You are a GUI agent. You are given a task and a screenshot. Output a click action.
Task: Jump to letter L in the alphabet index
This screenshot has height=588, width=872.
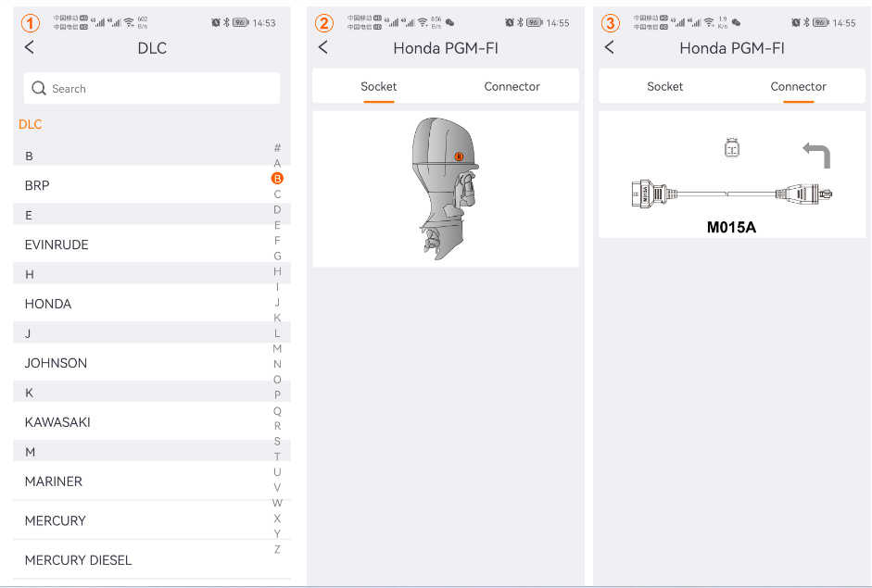coord(277,333)
